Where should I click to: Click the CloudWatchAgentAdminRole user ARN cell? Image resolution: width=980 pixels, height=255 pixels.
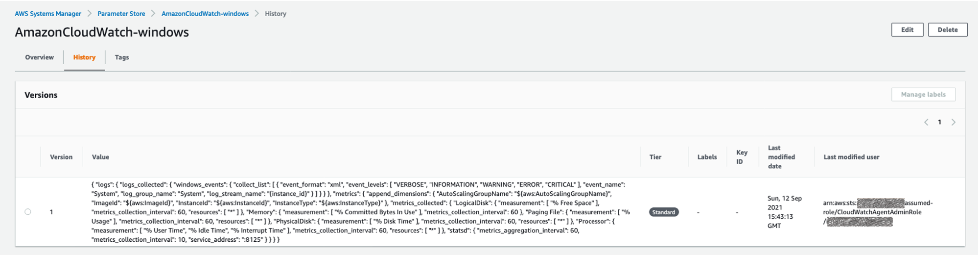878,212
